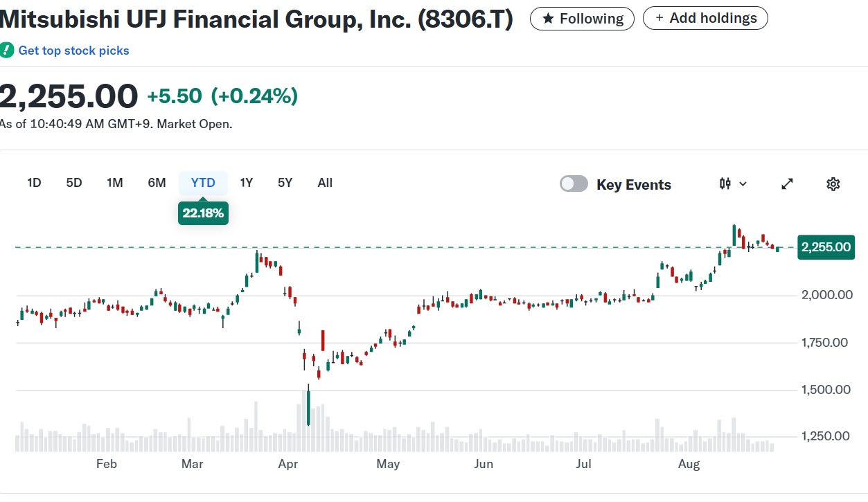The height and width of the screenshot is (502, 868).
Task: Click the market open timestamp text
Action: pos(116,125)
